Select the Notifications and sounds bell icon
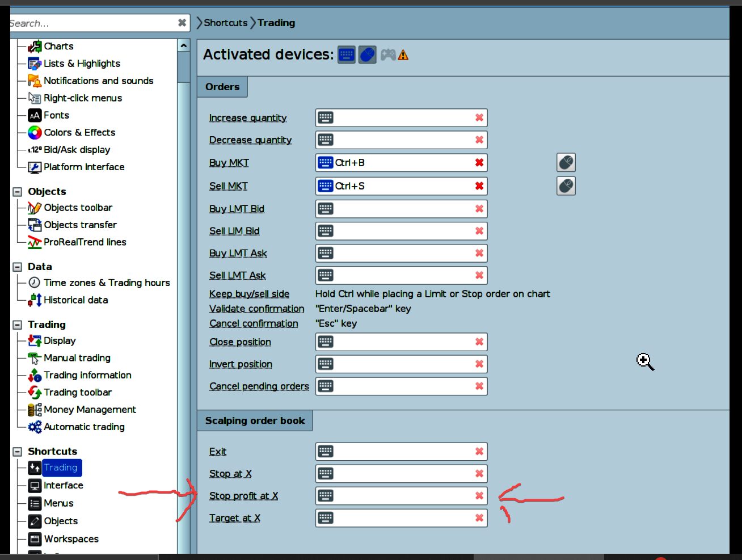Screen dimensions: 742x560 tap(35, 81)
